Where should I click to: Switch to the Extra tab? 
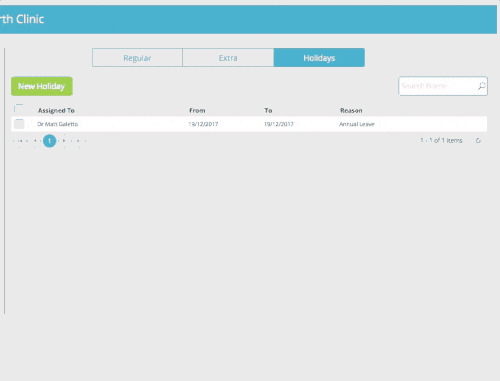click(x=228, y=58)
